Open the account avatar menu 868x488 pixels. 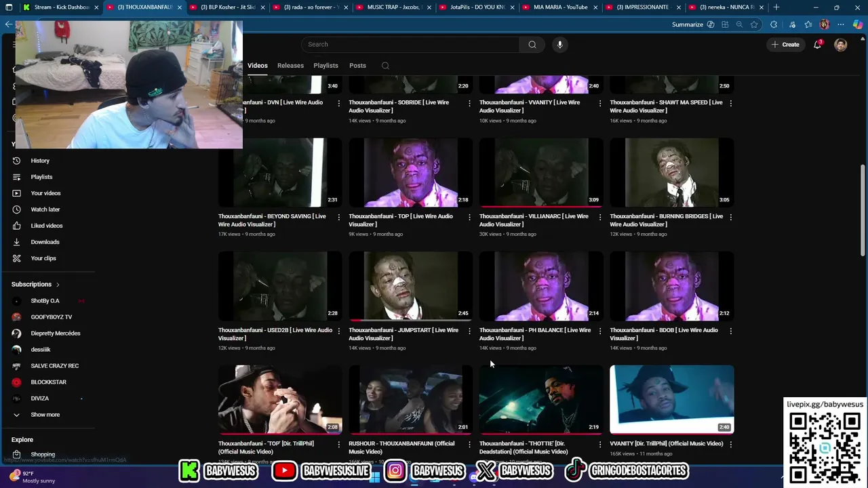coord(840,45)
